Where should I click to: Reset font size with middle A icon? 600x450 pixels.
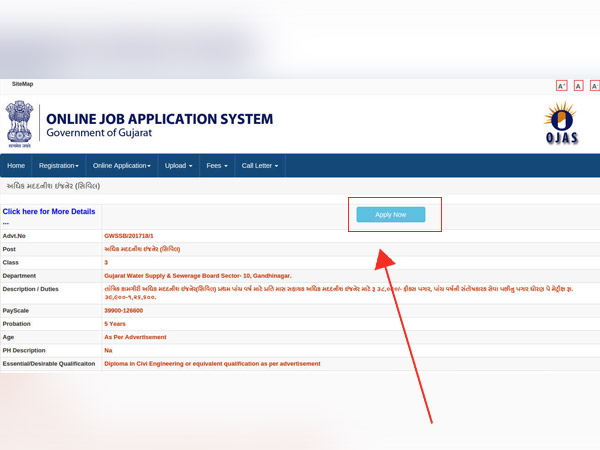[x=578, y=86]
